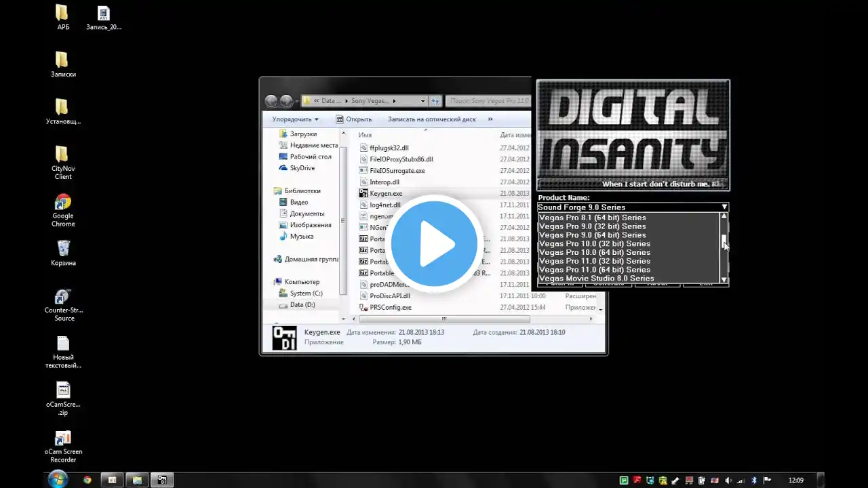Click the Explorer Forward navigation button
This screenshot has height=488, width=868.
[286, 101]
